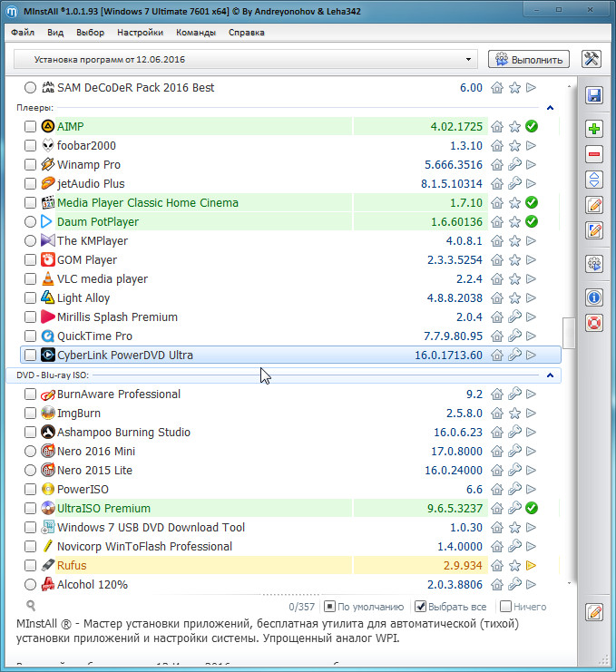Click the star icon for foobar2000
Viewport: 616px width, 672px height.
tap(514, 146)
